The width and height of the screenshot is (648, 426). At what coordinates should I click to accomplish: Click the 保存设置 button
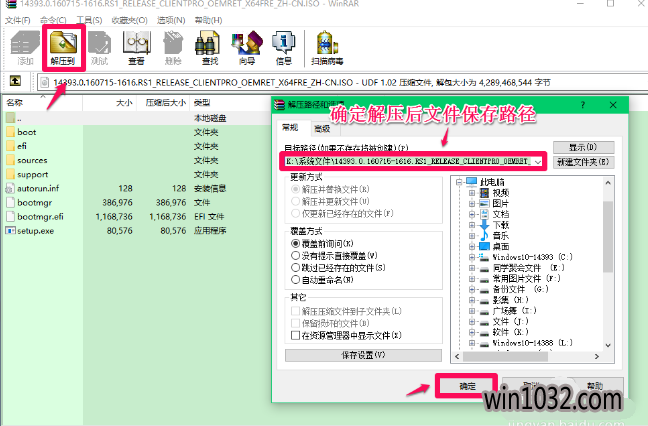point(364,355)
